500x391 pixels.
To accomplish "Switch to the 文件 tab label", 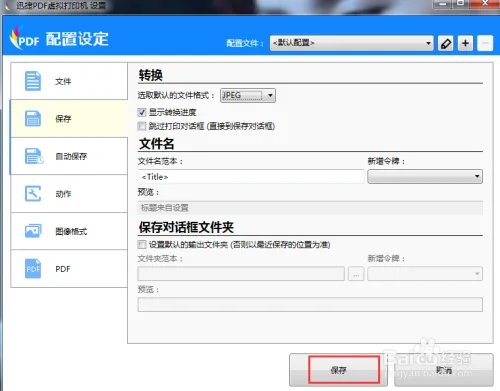I will [x=63, y=81].
